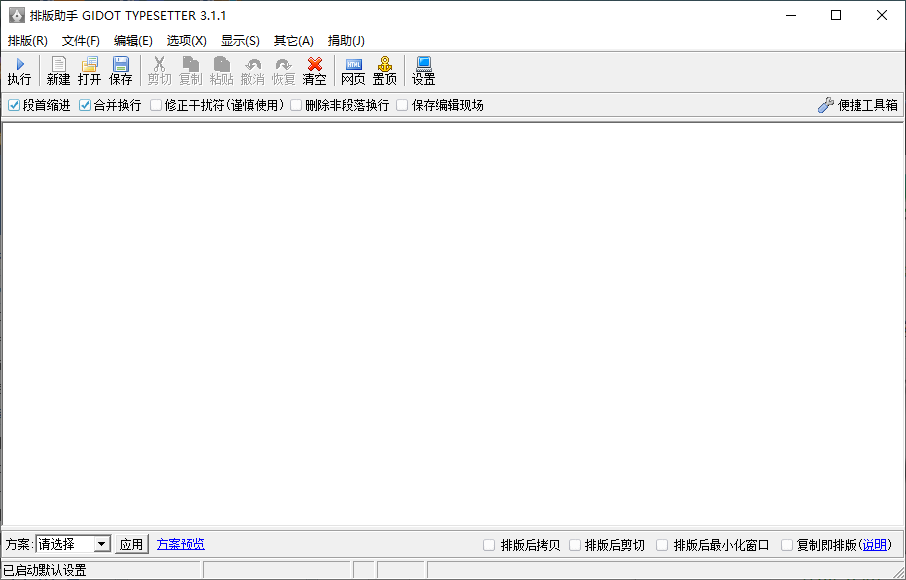Image resolution: width=906 pixels, height=580 pixels.
Task: Open the 网页 HTML icon
Action: [354, 64]
